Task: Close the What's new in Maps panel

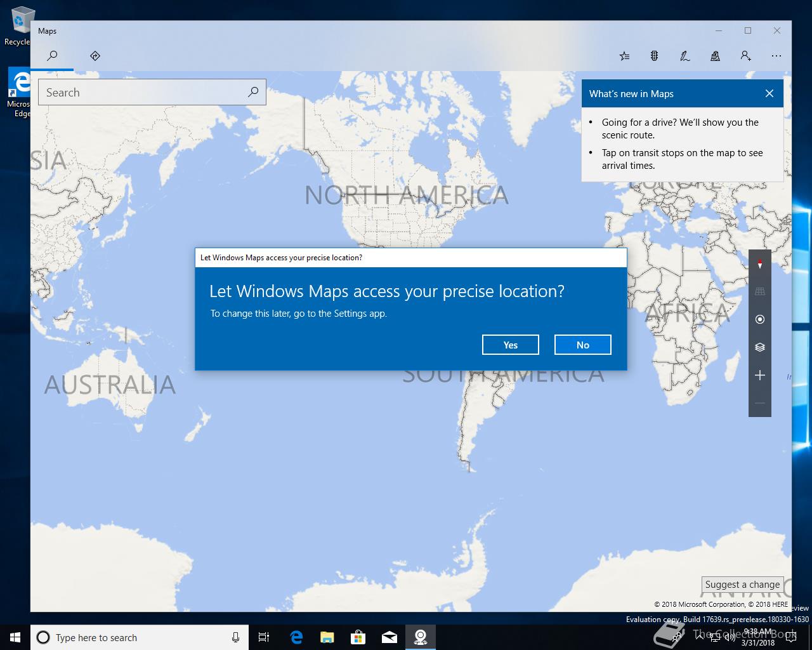Action: click(769, 93)
